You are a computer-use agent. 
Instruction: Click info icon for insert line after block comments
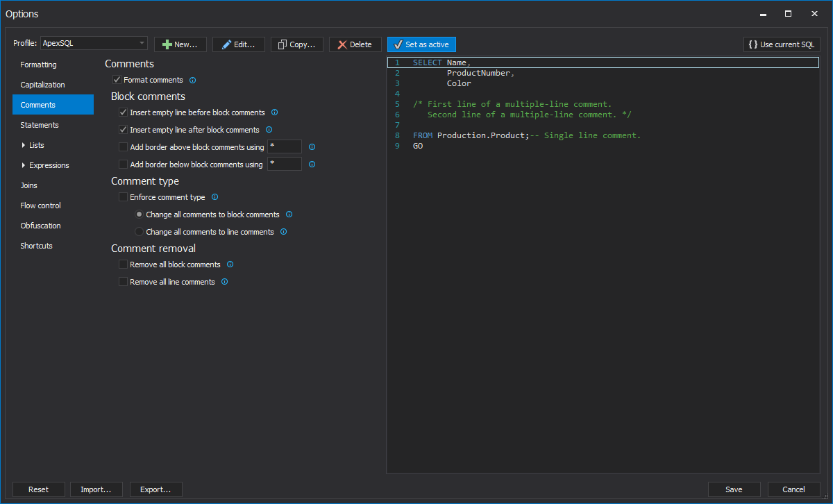pyautogui.click(x=269, y=130)
